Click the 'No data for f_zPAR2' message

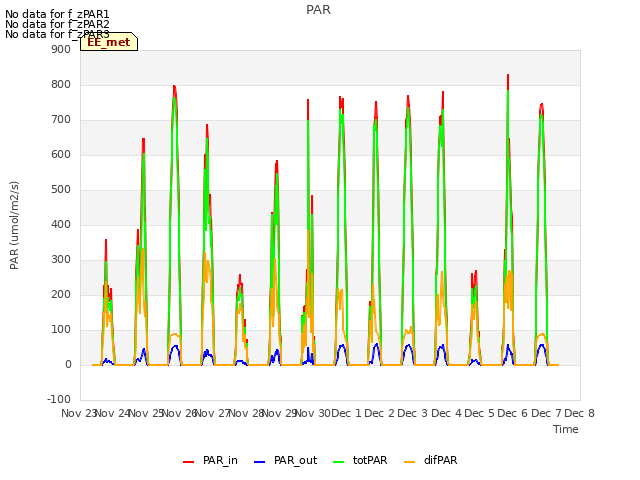click(x=57, y=24)
